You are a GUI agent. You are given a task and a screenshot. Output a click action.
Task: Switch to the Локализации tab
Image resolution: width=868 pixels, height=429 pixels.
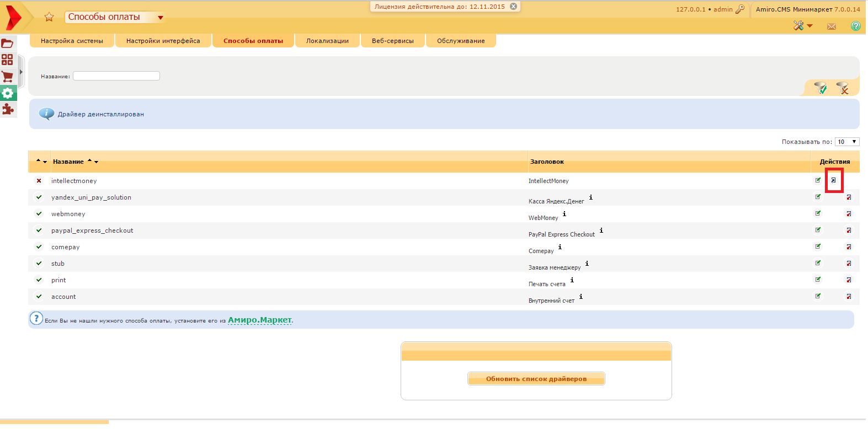click(x=327, y=41)
